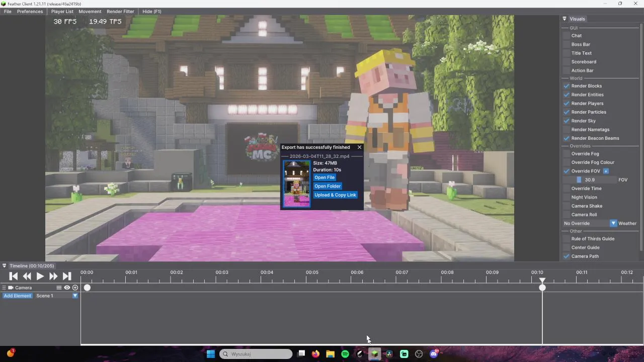Open the Weather override dropdown
Image resolution: width=644 pixels, height=362 pixels.
pyautogui.click(x=613, y=223)
